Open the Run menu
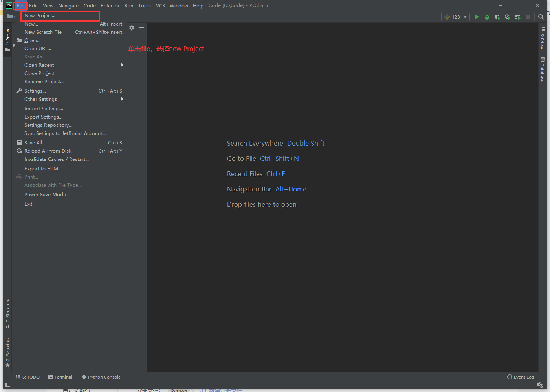The image size is (550, 392). (x=129, y=6)
